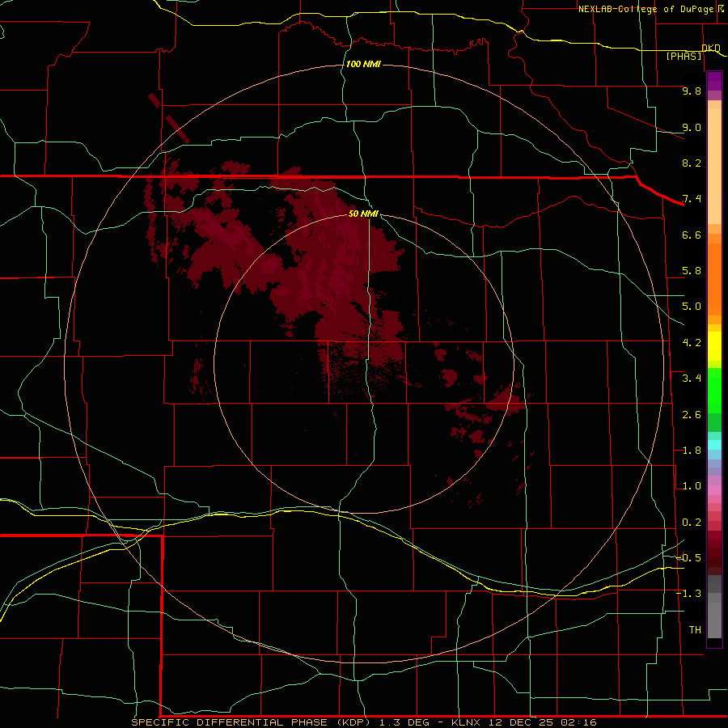
Task: Click the -0.5 legend value
Action: (689, 557)
